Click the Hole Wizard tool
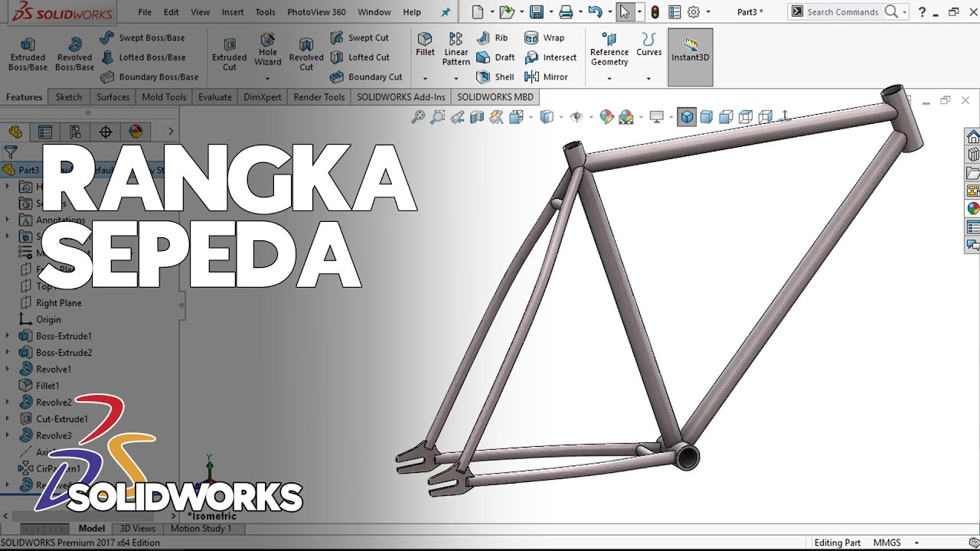The height and width of the screenshot is (551, 980). click(x=268, y=49)
